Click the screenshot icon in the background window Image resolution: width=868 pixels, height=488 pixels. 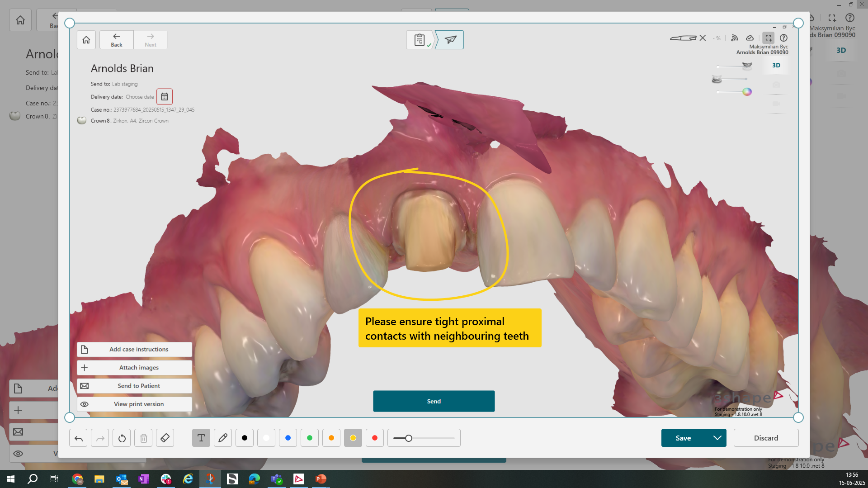pos(832,18)
